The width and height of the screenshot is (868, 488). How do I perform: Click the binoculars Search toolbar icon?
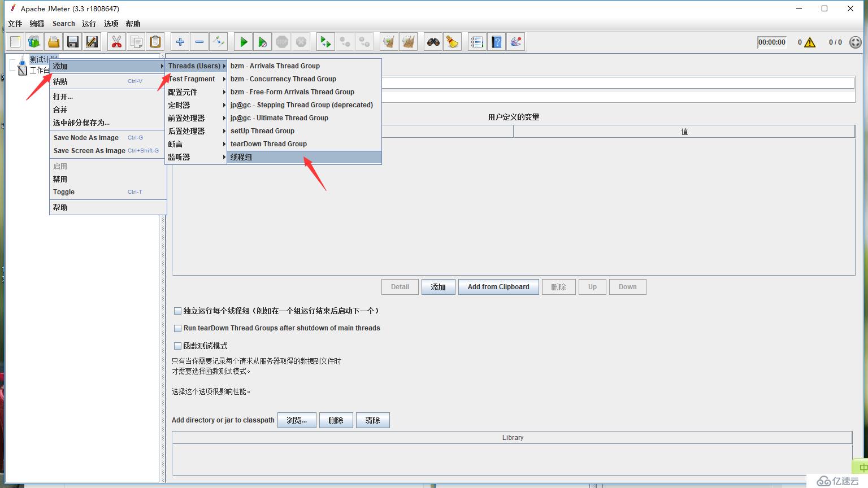(433, 42)
